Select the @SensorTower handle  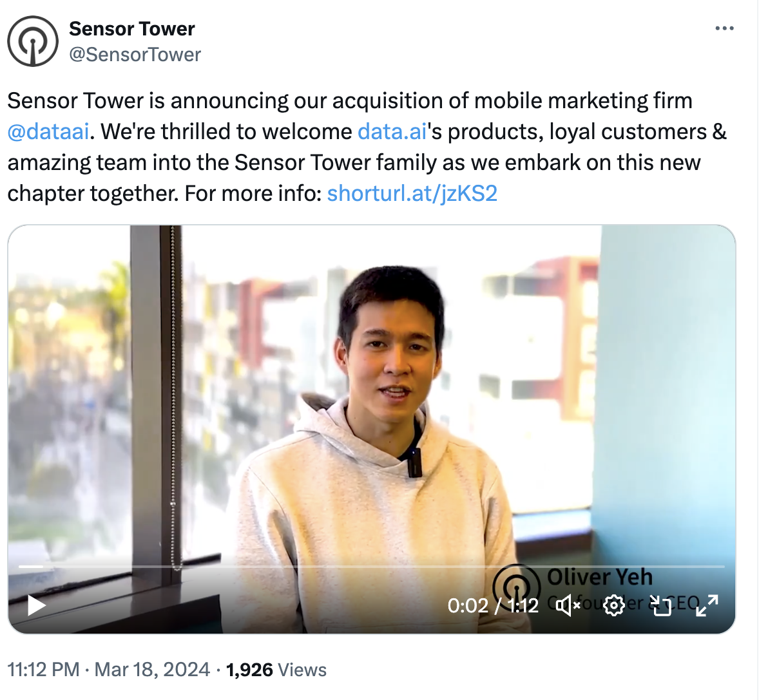135,55
